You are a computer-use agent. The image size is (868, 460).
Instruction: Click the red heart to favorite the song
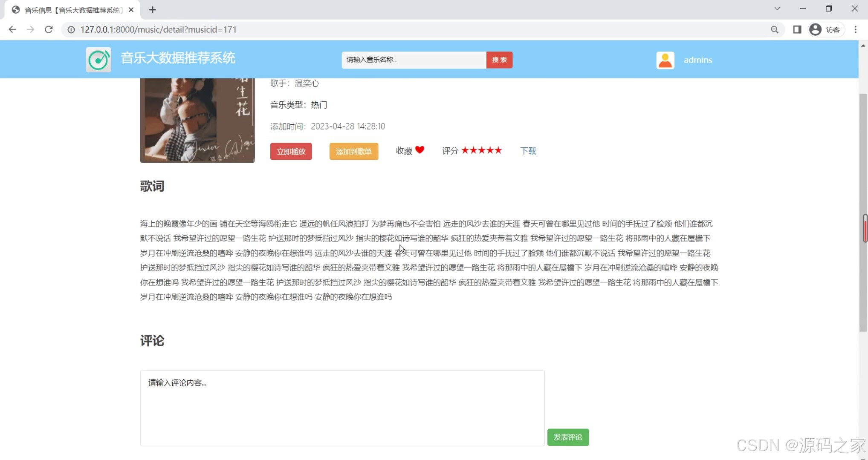(x=420, y=149)
